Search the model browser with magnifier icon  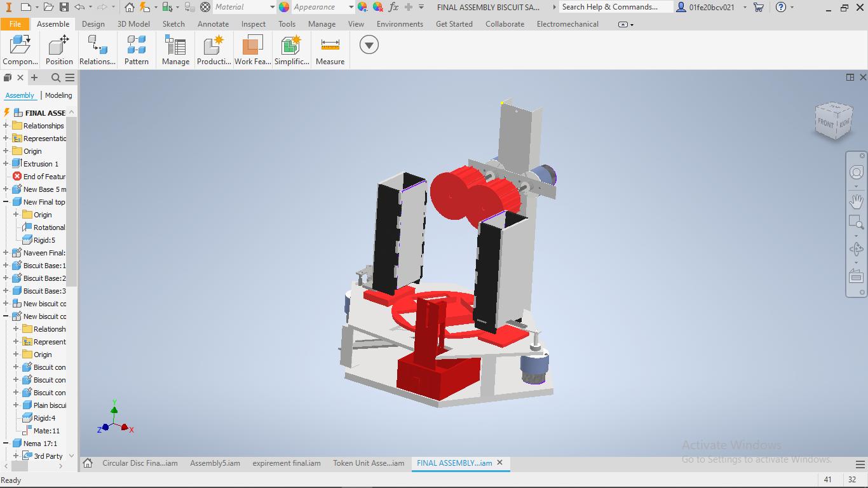coord(56,78)
